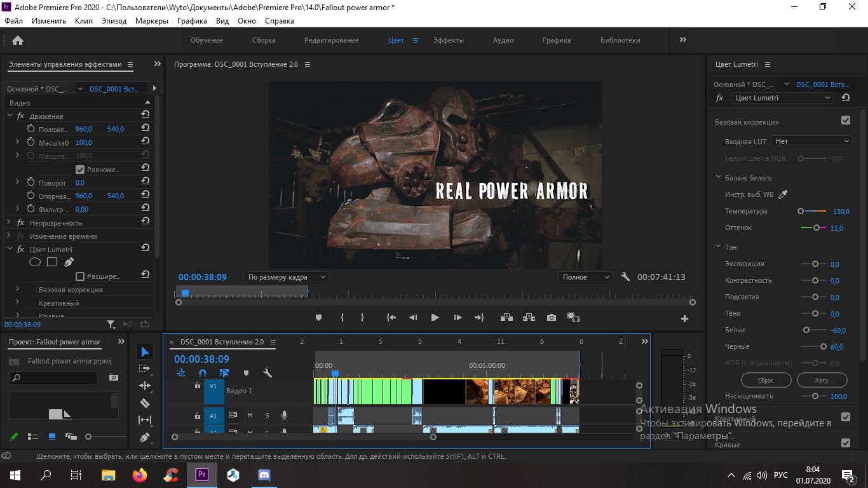Create 4-point polygon mask for Lumetri
The height and width of the screenshot is (488, 868).
52,262
